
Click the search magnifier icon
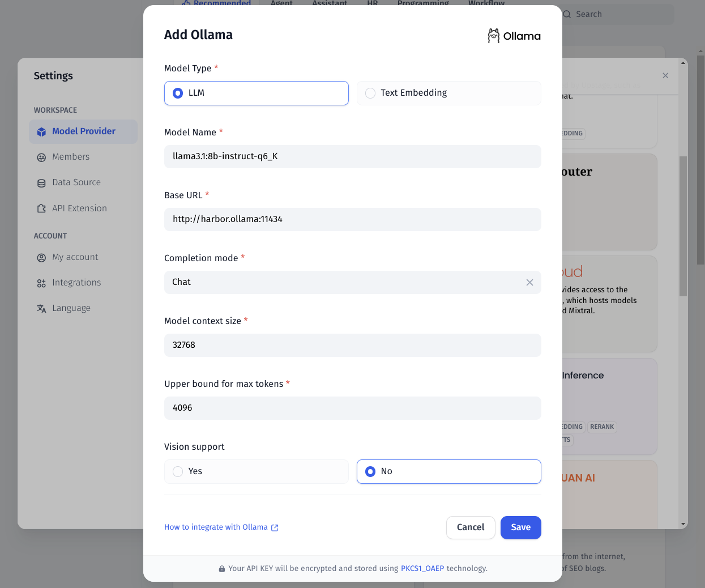tap(567, 14)
